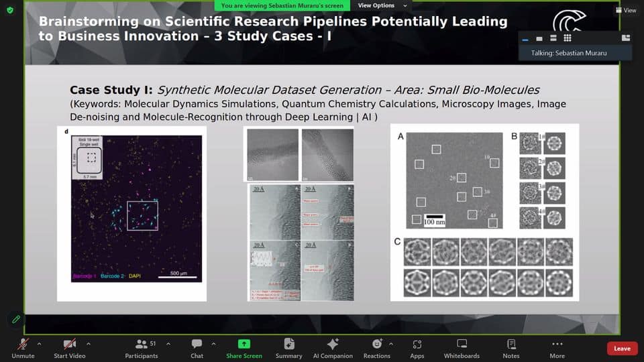
Task: Open the meeting Summary
Action: (288, 345)
